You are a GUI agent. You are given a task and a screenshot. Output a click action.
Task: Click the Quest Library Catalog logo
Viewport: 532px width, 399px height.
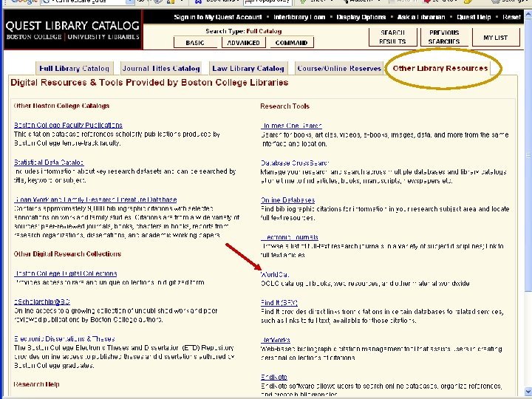coord(73,30)
